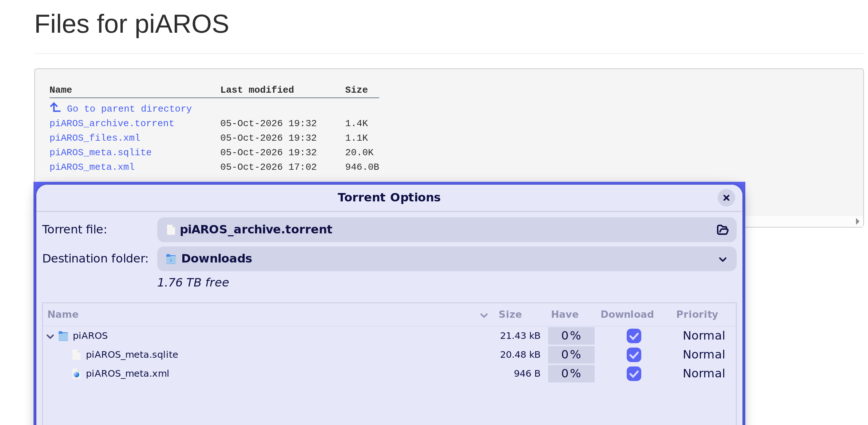The width and height of the screenshot is (868, 425).
Task: Click the Downloads folder icon in destination
Action: [x=171, y=259]
